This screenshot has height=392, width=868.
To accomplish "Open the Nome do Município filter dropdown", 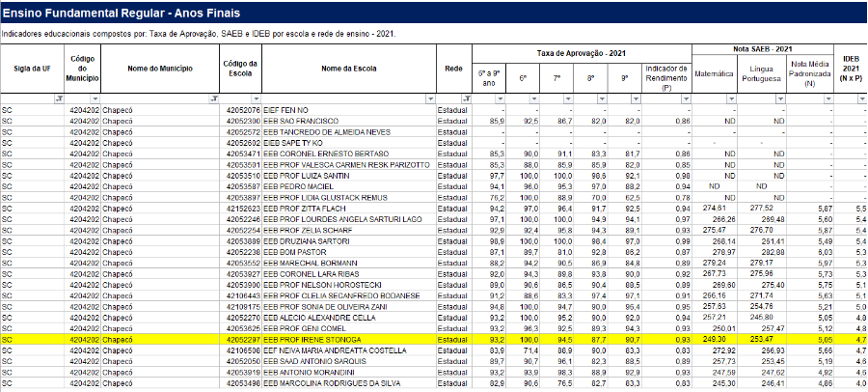I will 214,98.
